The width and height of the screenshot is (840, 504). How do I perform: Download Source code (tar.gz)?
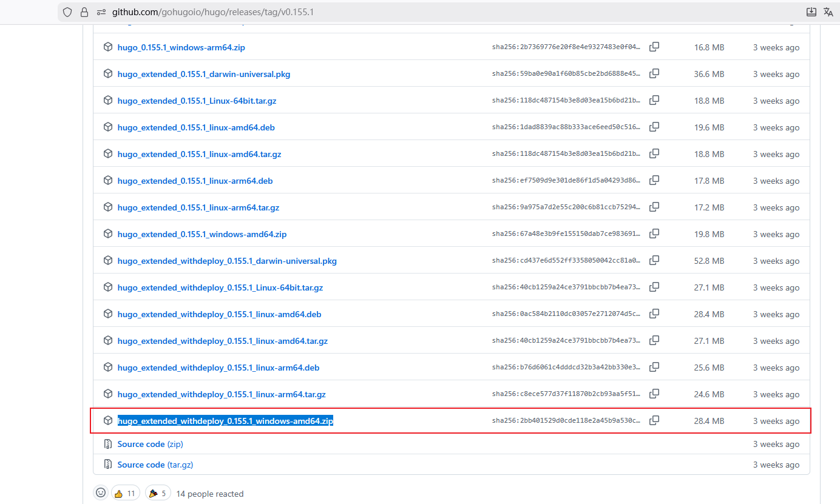pyautogui.click(x=155, y=465)
